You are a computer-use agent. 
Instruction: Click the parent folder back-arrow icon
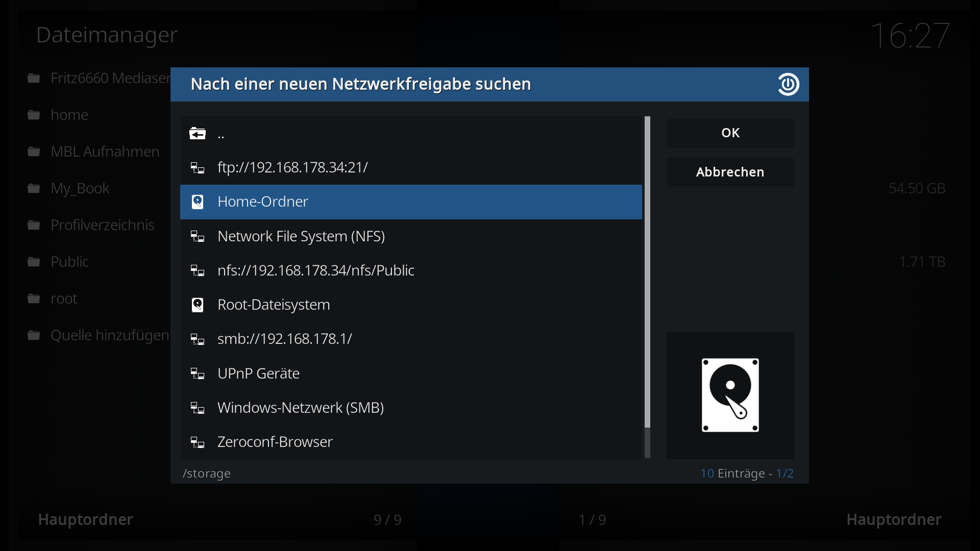(x=198, y=134)
